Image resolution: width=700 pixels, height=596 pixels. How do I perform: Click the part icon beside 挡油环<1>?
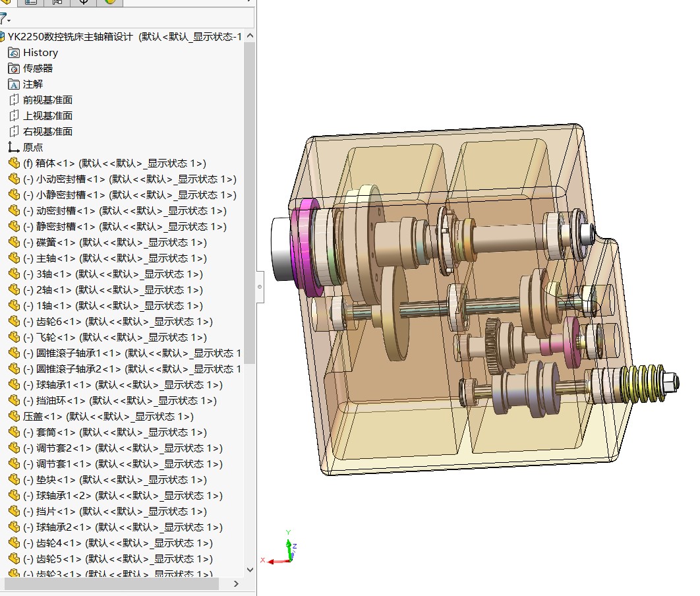pos(14,400)
